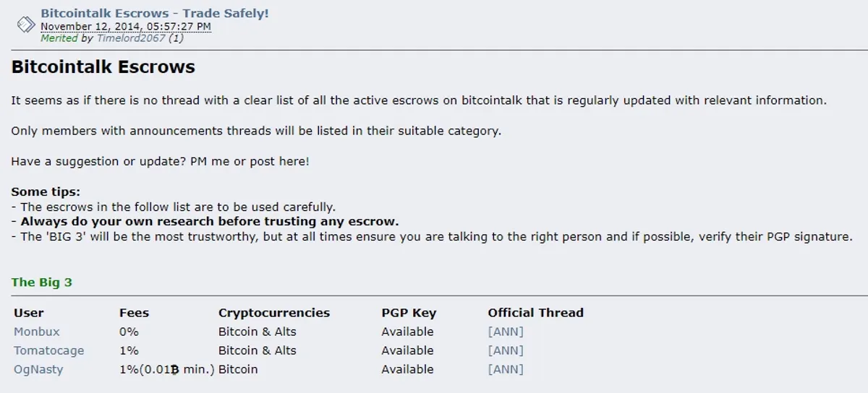Open the green 'Merited' link
This screenshot has width=868, height=393.
click(x=59, y=38)
